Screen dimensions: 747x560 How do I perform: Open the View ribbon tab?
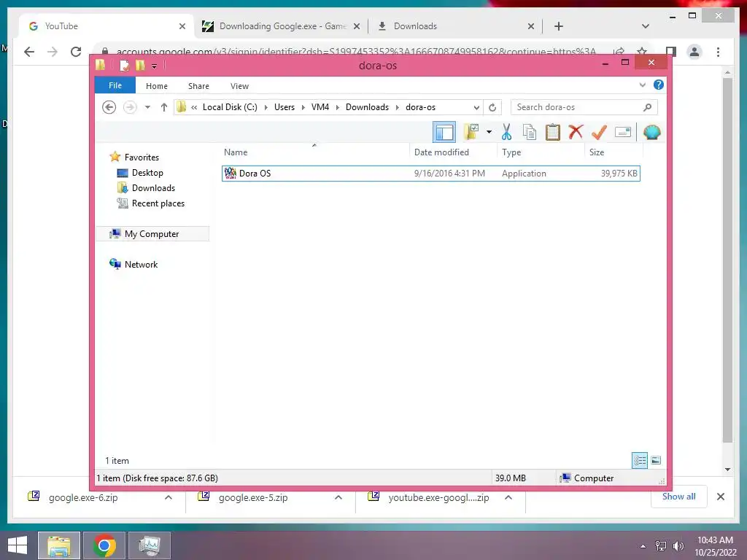[x=239, y=86]
